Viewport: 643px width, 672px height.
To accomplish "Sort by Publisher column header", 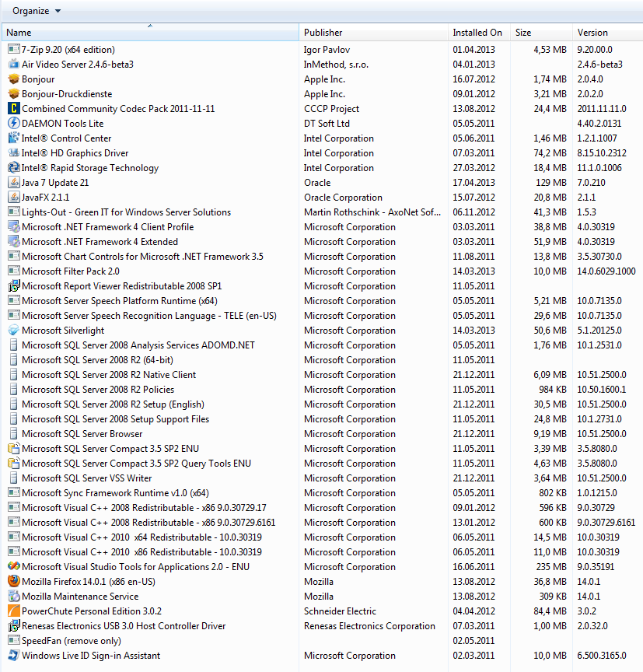I will point(373,33).
